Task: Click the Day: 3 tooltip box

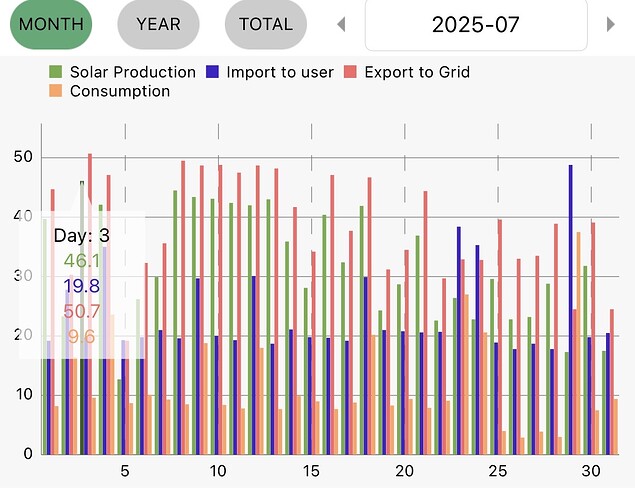Action: click(x=83, y=285)
